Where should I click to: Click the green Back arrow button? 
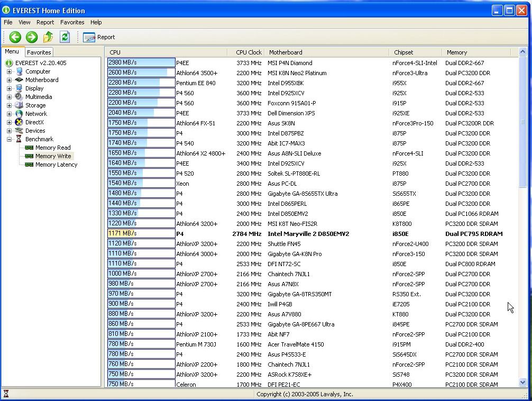[15, 37]
